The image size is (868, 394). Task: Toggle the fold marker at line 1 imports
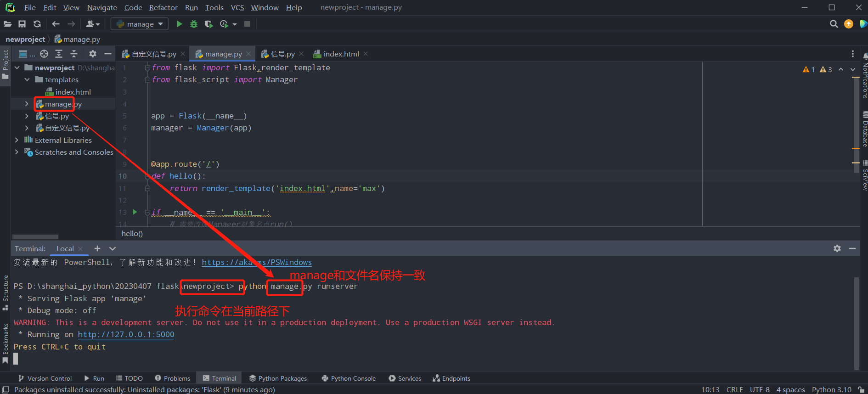click(x=148, y=68)
